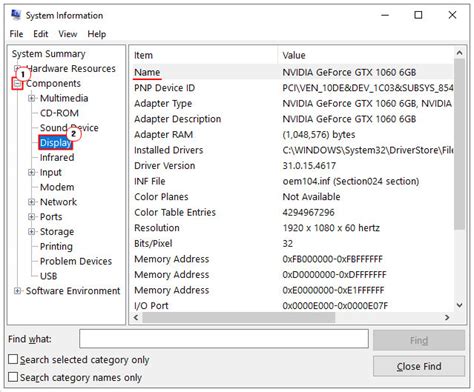This screenshot has height=392, width=474.
Task: Select the USB category
Action: 48,276
